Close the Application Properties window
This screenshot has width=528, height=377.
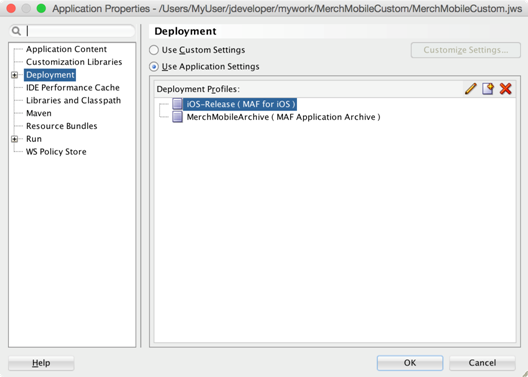tap(11, 8)
